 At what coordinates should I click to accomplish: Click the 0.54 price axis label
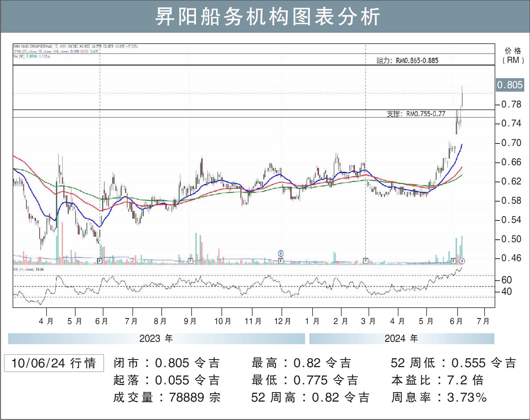click(511, 220)
